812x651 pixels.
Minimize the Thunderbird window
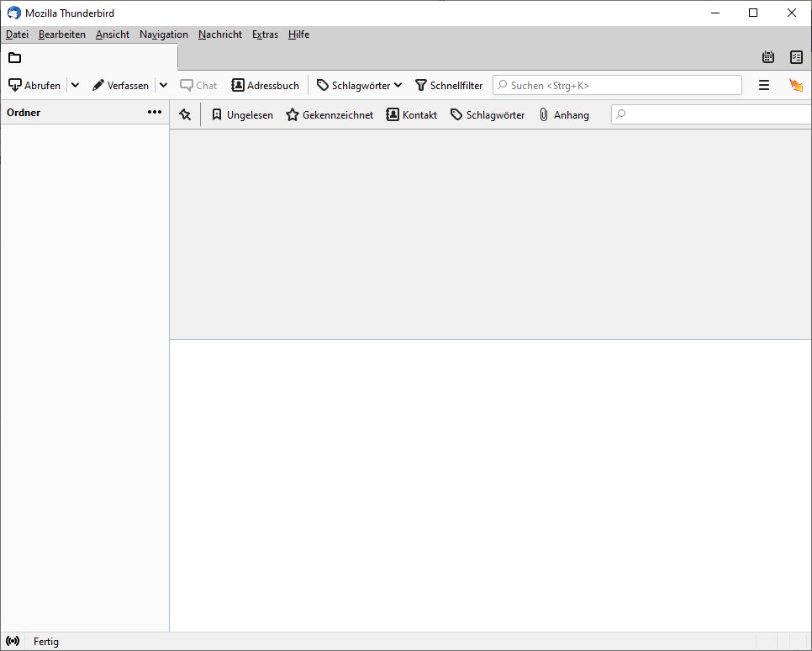click(x=715, y=13)
